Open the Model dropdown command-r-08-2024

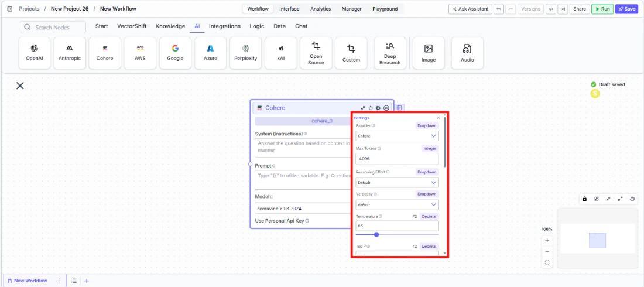(303, 209)
